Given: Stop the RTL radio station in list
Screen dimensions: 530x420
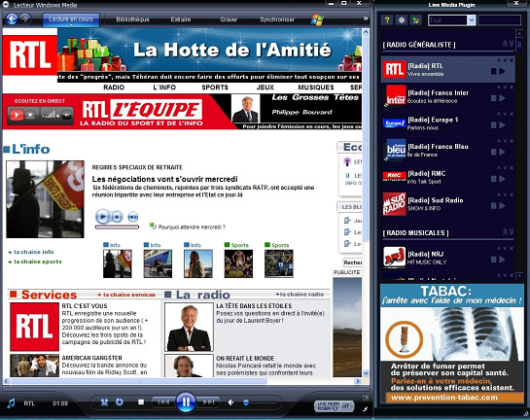Looking at the screenshot, I should click(493, 71).
